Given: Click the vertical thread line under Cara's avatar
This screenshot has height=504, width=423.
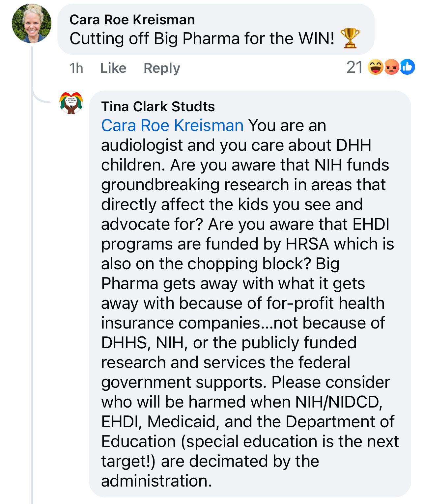Looking at the screenshot, I should [32, 263].
